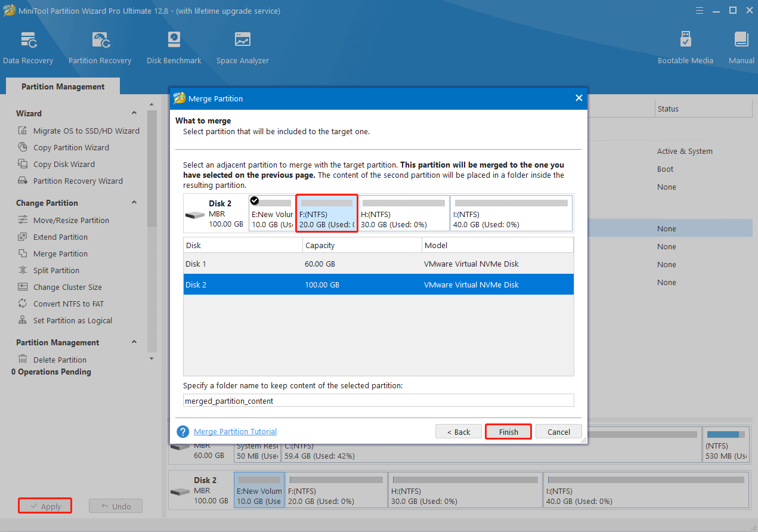The width and height of the screenshot is (758, 532).
Task: Select H:(NTFS) partition in the dialog
Action: [x=403, y=213]
